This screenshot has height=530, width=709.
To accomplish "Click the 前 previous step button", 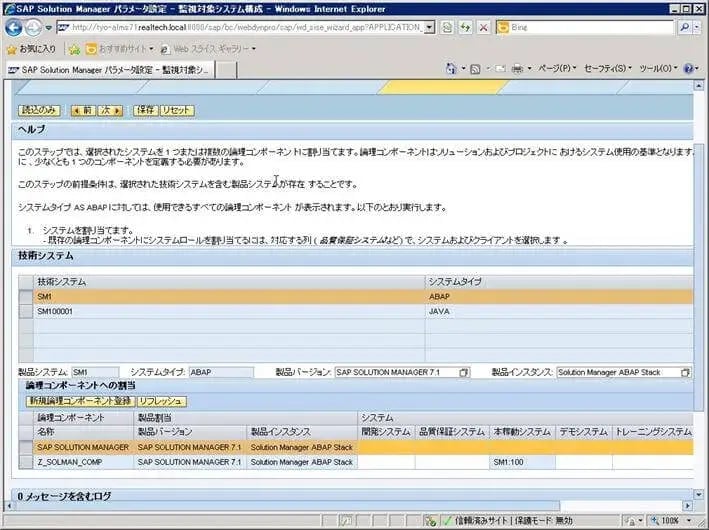I will click(83, 110).
